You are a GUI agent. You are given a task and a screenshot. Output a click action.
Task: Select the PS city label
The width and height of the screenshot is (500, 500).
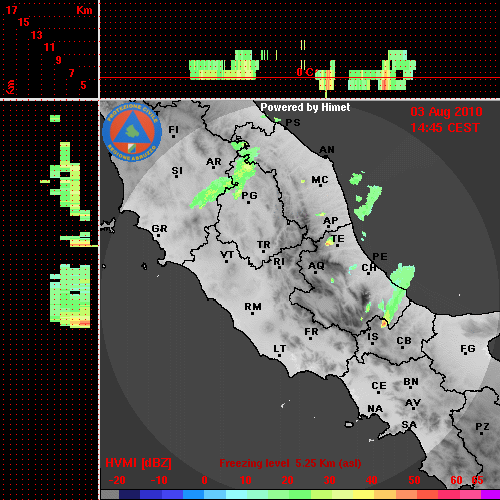[293, 123]
